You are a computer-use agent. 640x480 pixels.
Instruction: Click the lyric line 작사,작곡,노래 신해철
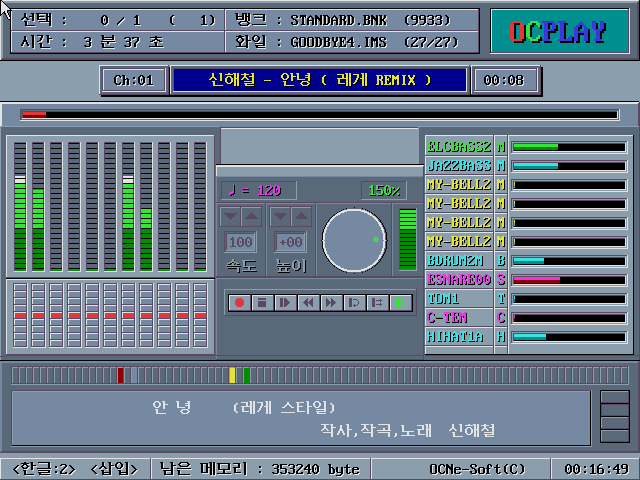[407, 430]
